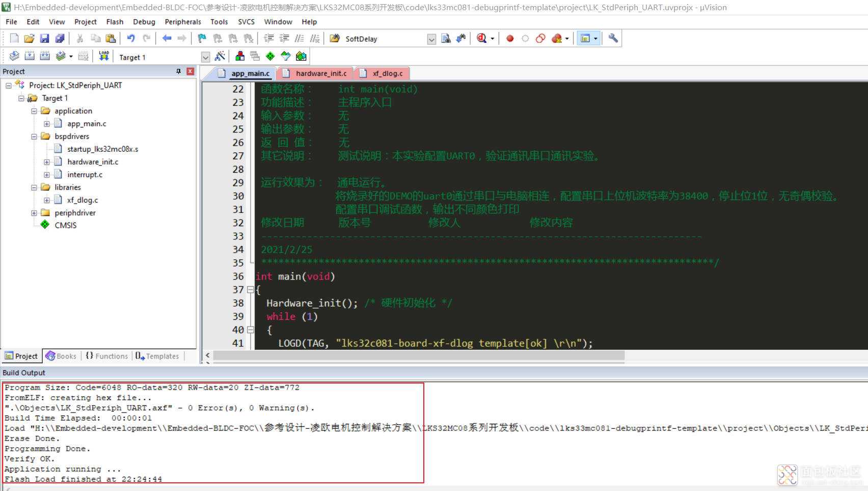Insert a breakpoint with red dot
868x491 pixels.
(x=510, y=38)
